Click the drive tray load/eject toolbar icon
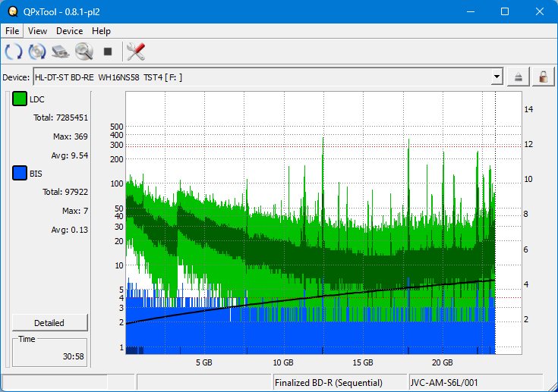Image resolution: width=558 pixels, height=392 pixels. point(61,52)
